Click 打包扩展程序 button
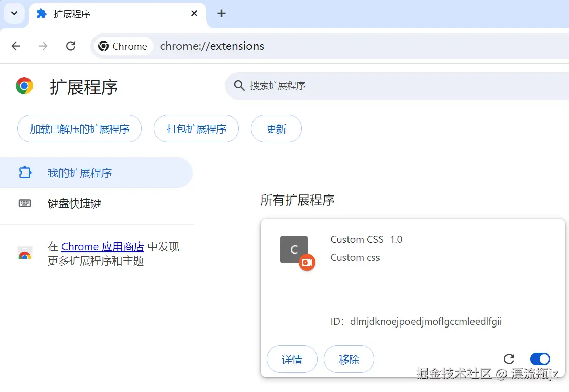This screenshot has width=569, height=392. click(x=196, y=129)
